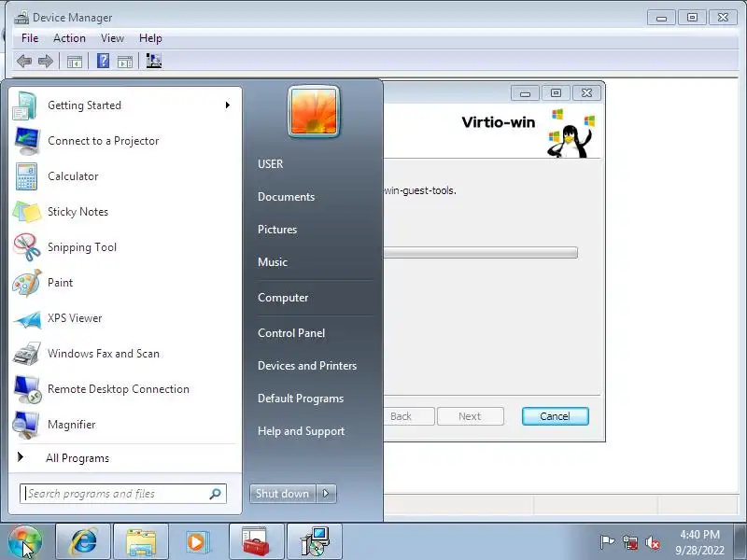Screen dimensions: 747x560
Task: Click Scan for hardware changes toolbar icon
Action: 154,61
